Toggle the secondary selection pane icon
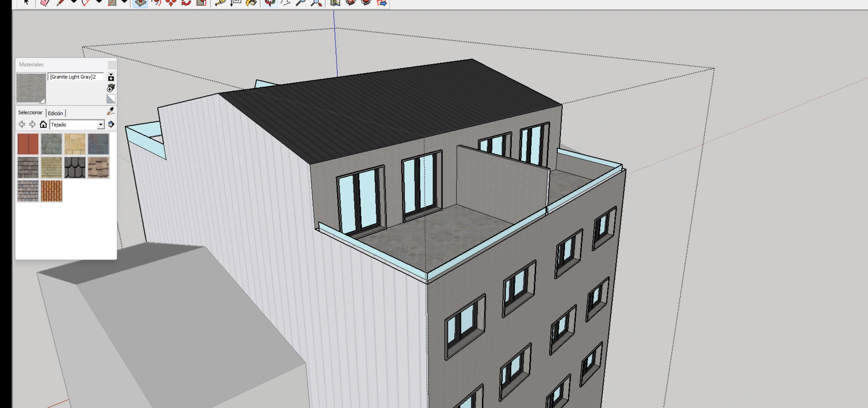Screen dimensions: 868x408 tap(111, 77)
